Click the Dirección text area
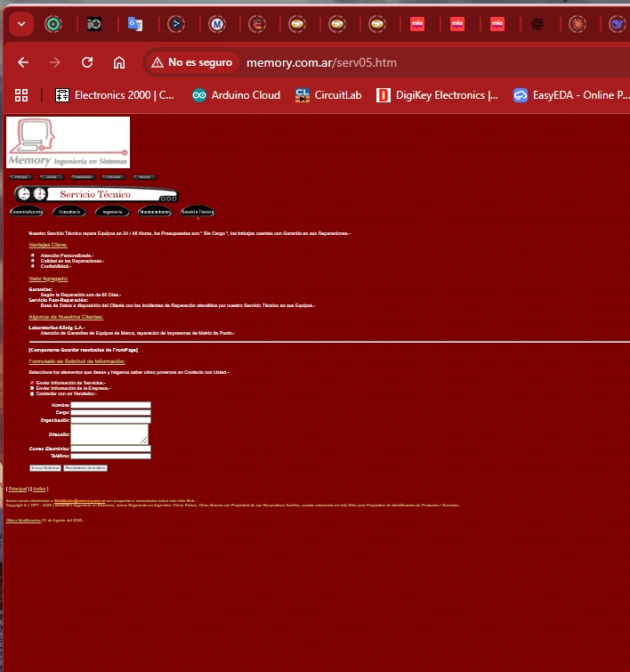This screenshot has height=672, width=630. (x=109, y=434)
